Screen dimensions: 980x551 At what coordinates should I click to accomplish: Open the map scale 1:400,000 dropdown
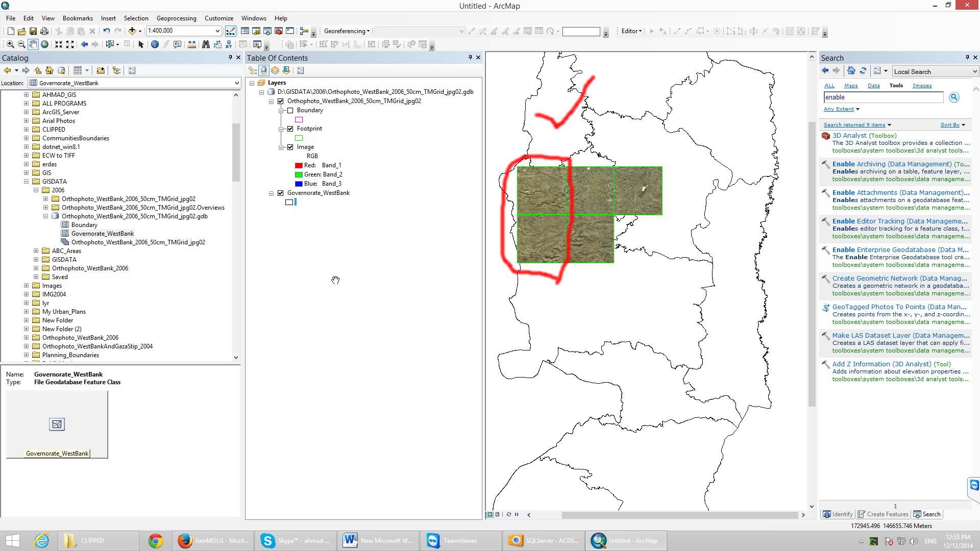click(217, 31)
